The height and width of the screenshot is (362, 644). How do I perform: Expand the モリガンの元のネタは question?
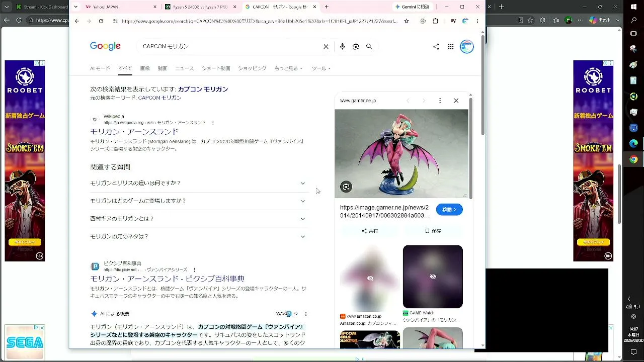(198, 237)
